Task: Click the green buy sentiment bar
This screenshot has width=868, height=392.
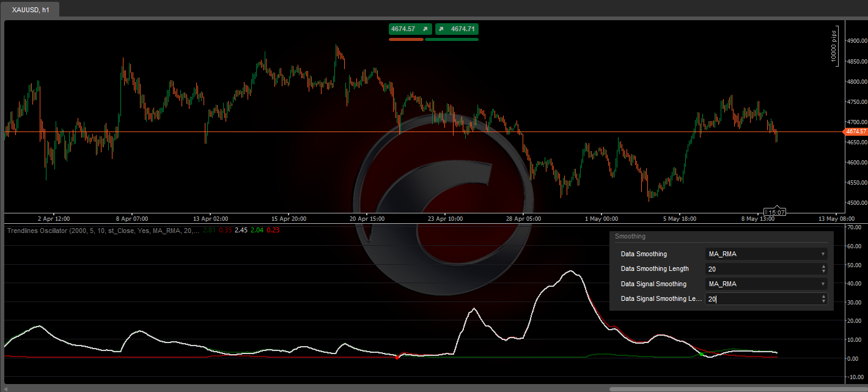Action: [x=452, y=39]
